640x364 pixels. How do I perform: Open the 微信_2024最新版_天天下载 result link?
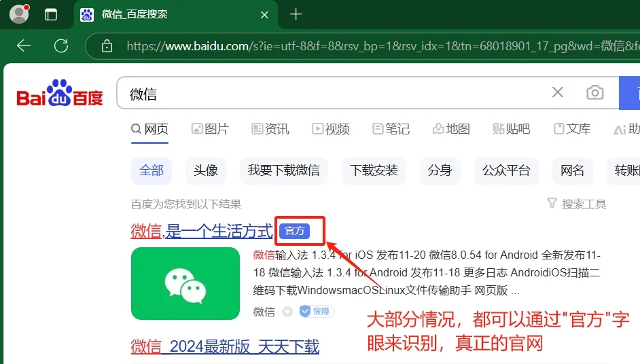pyautogui.click(x=225, y=347)
